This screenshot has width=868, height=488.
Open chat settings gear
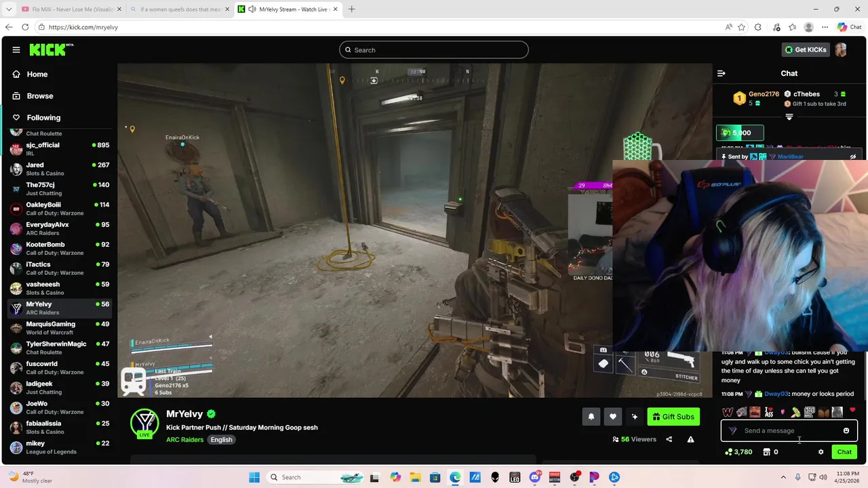(821, 452)
